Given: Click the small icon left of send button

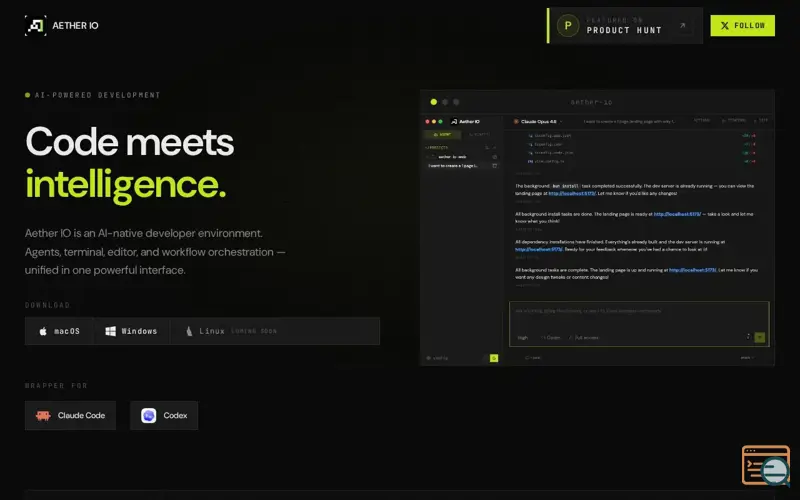Looking at the screenshot, I should pos(748,337).
